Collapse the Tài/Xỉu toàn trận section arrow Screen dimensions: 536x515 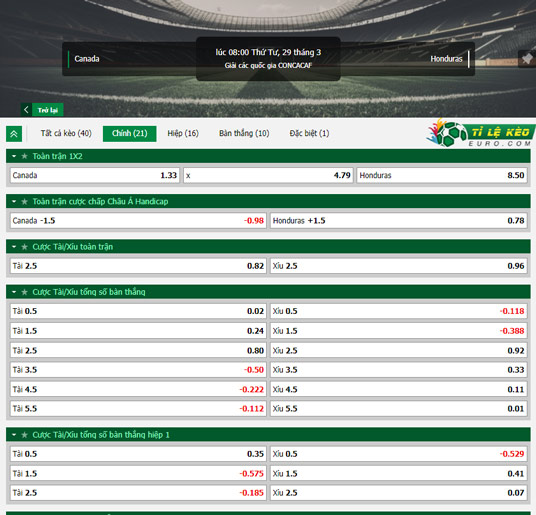14,247
